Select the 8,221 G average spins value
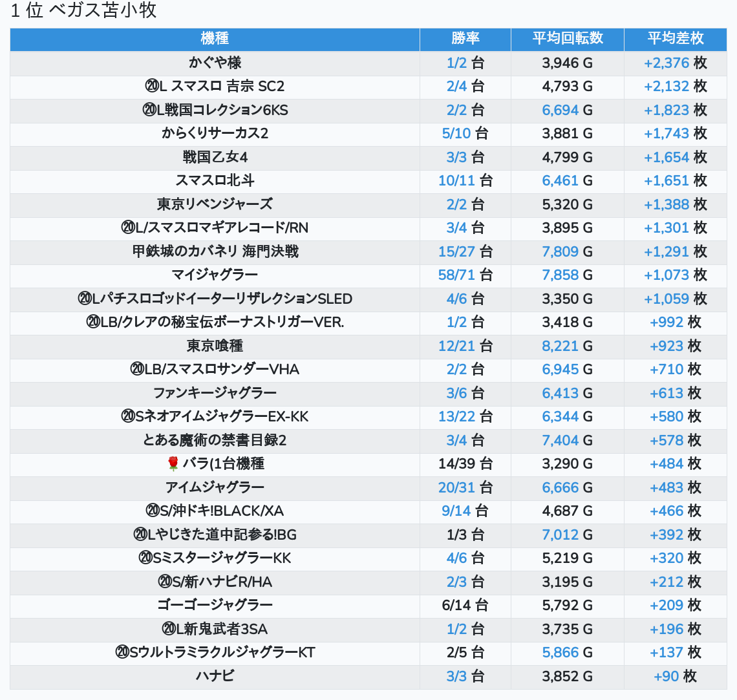 (568, 346)
